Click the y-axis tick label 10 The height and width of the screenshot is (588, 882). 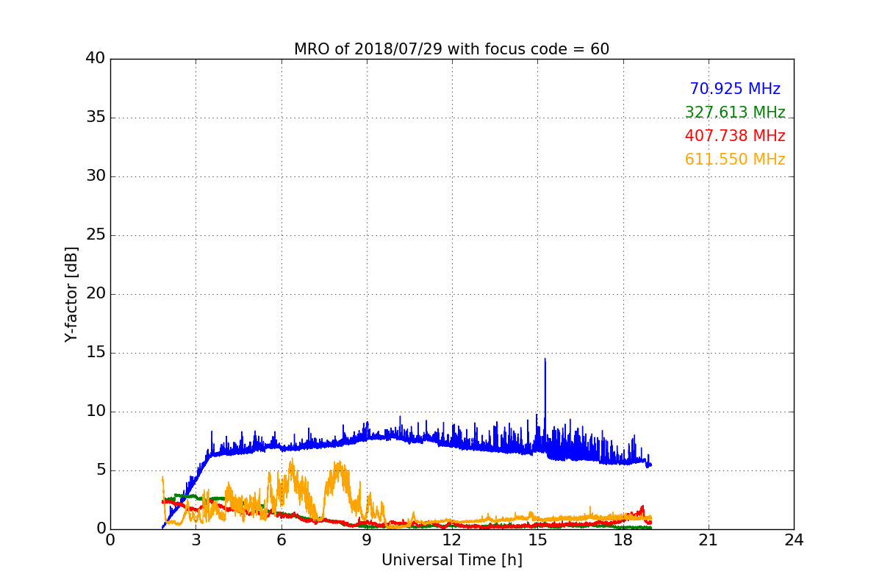click(95, 412)
